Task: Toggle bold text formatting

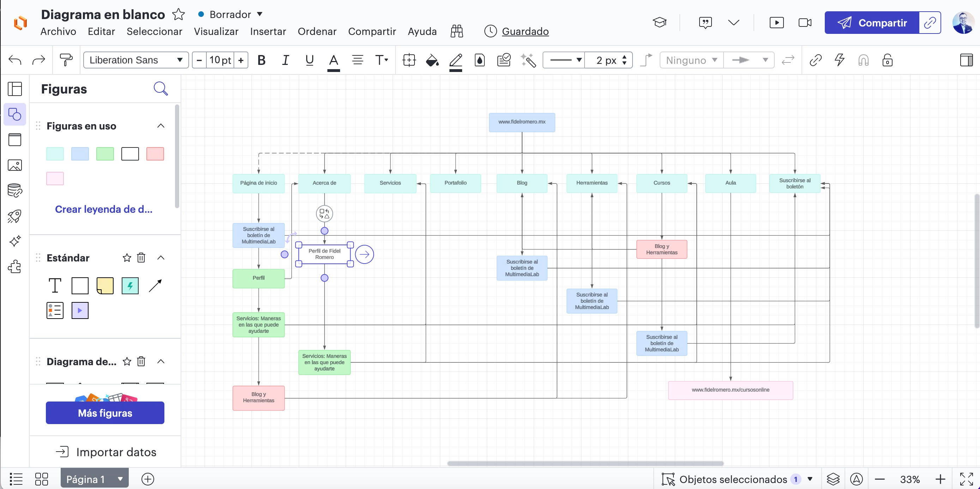Action: click(x=261, y=60)
